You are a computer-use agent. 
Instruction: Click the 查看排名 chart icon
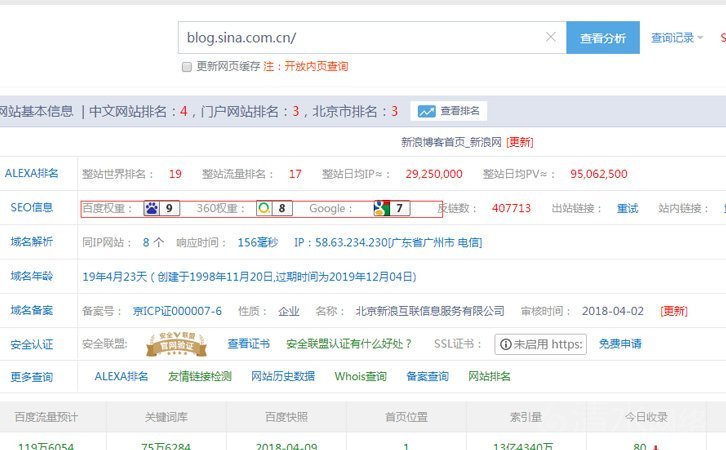point(426,112)
